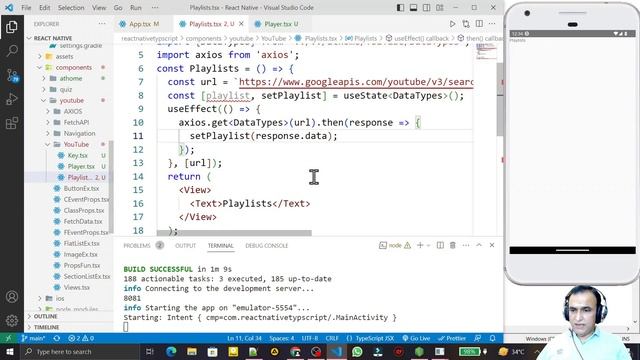Viewport: 640px width, 360px height.
Task: Click the editor horizontal scrollbar
Action: coord(234,233)
